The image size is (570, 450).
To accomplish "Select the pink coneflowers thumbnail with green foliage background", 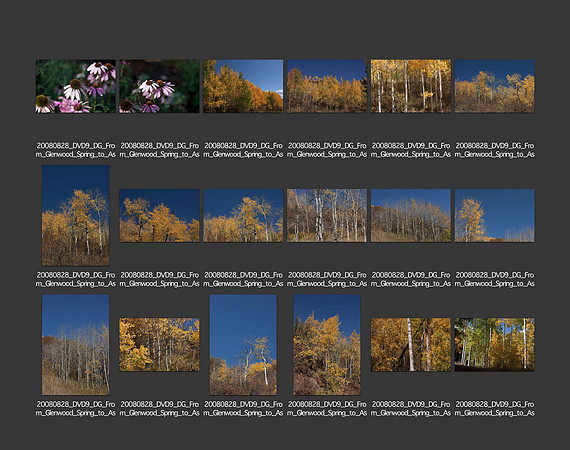I will (76, 86).
